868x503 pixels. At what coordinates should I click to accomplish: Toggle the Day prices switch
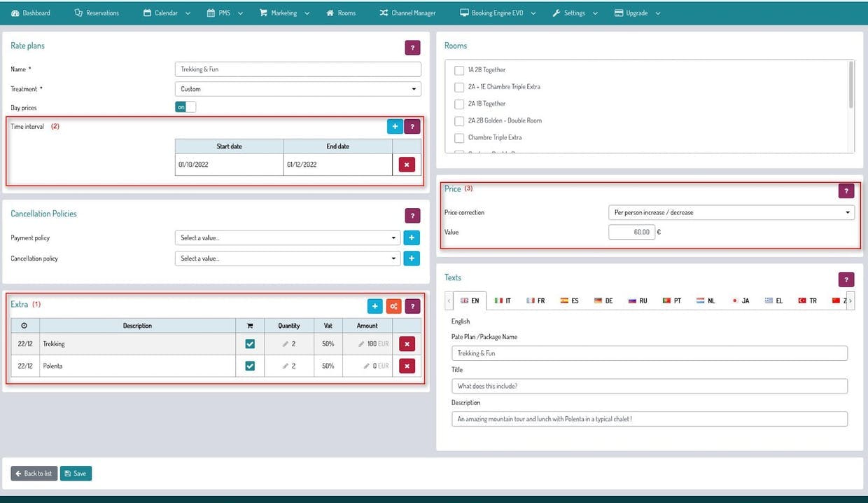185,107
